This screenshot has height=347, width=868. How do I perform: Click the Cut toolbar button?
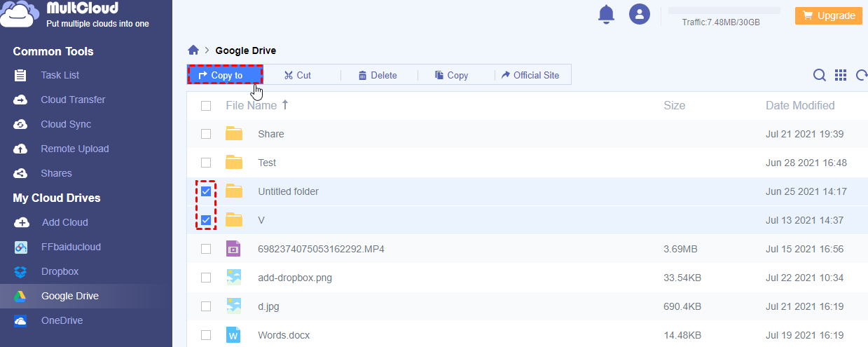298,75
